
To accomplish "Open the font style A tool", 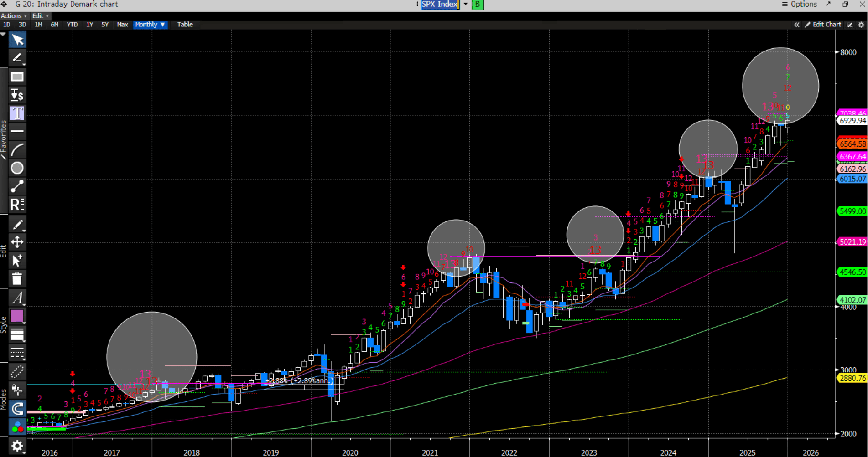I will 17,298.
